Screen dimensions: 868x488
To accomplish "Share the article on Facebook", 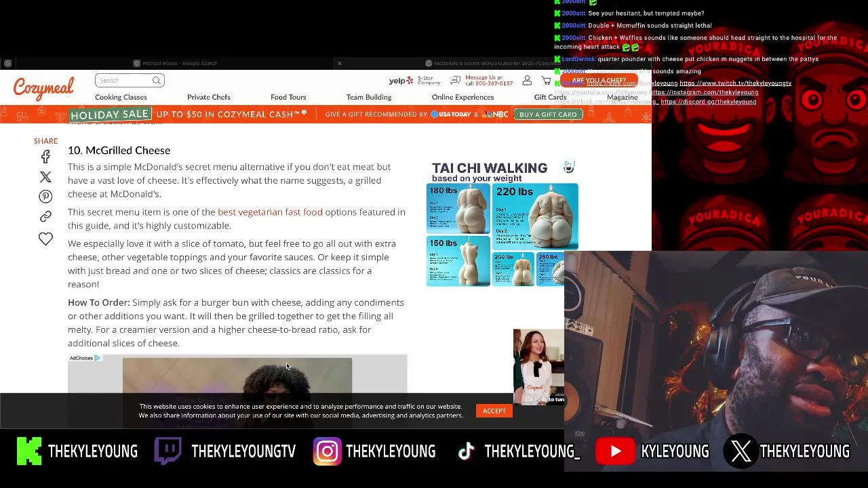I will [45, 157].
